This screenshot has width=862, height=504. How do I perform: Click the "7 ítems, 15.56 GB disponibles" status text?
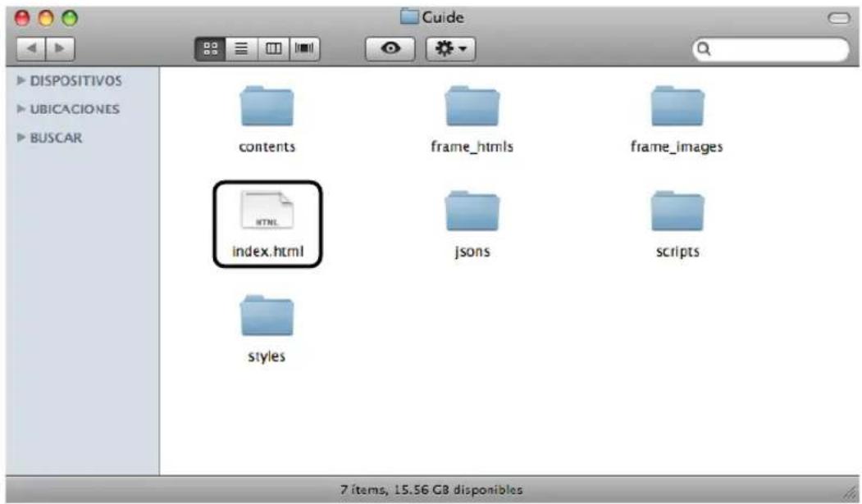[x=431, y=489]
